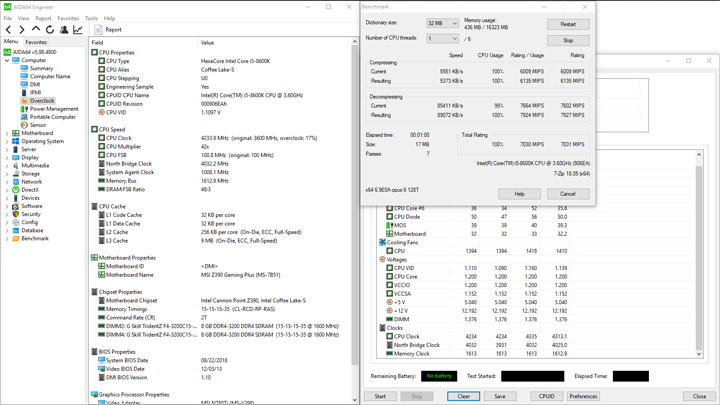Click the Report toolbar button
This screenshot has height=405, width=720.
point(108,30)
